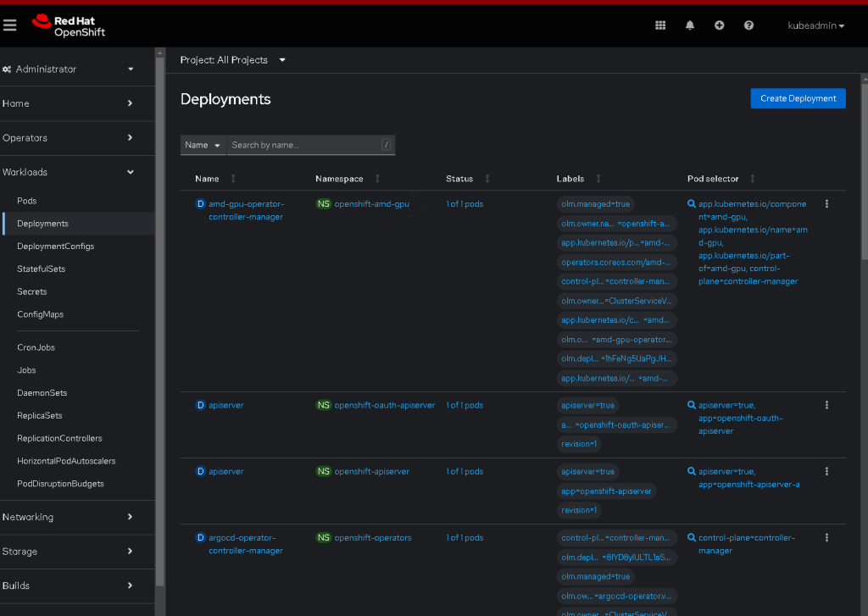868x616 pixels.
Task: Open the help question mark icon
Action: pos(748,25)
